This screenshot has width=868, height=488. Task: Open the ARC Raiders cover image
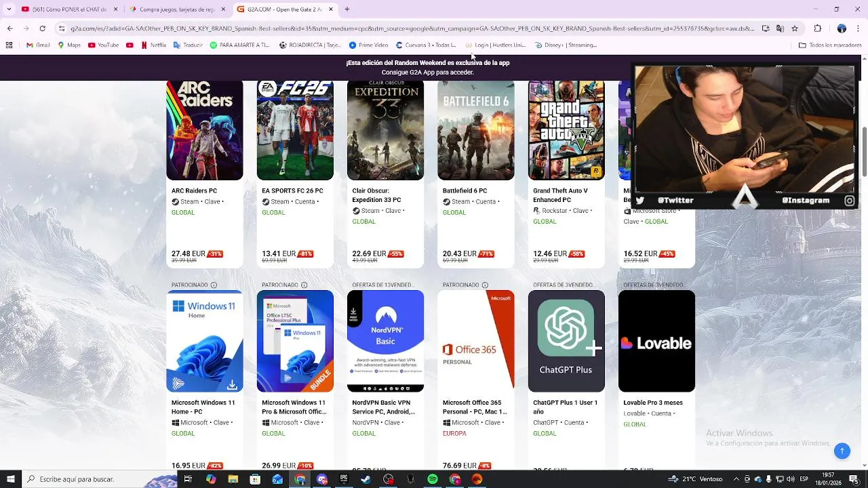tap(204, 130)
